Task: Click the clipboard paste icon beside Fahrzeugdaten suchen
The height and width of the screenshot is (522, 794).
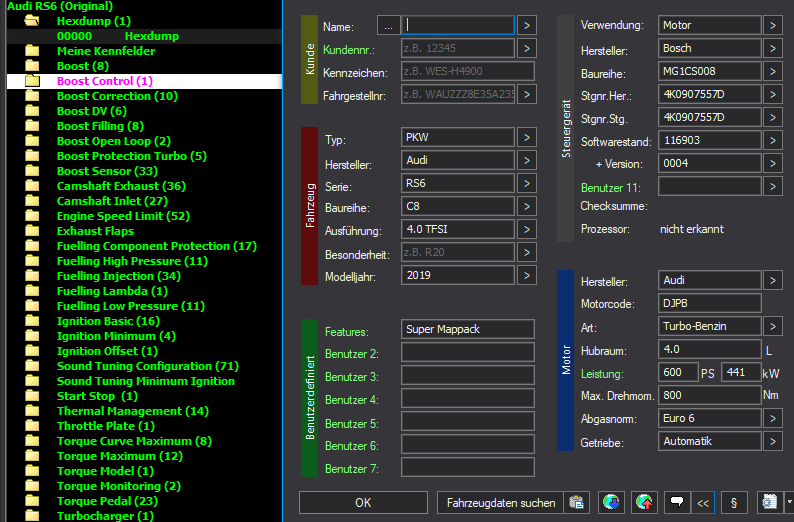Action: (x=577, y=502)
